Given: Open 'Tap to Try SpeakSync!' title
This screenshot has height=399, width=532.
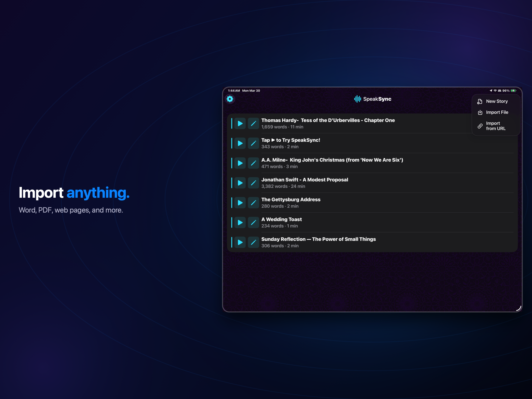Looking at the screenshot, I should coord(291,140).
